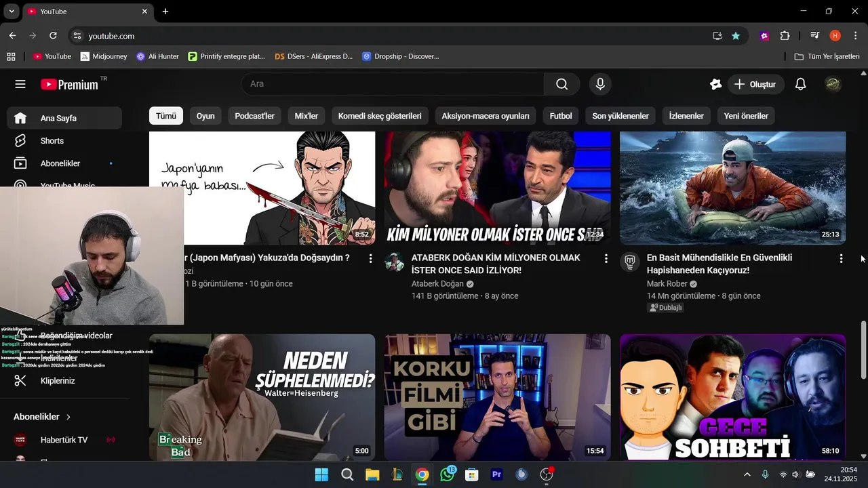Image resolution: width=868 pixels, height=488 pixels.
Task: Go to Ana Sayfa in sidebar
Action: pyautogui.click(x=64, y=118)
